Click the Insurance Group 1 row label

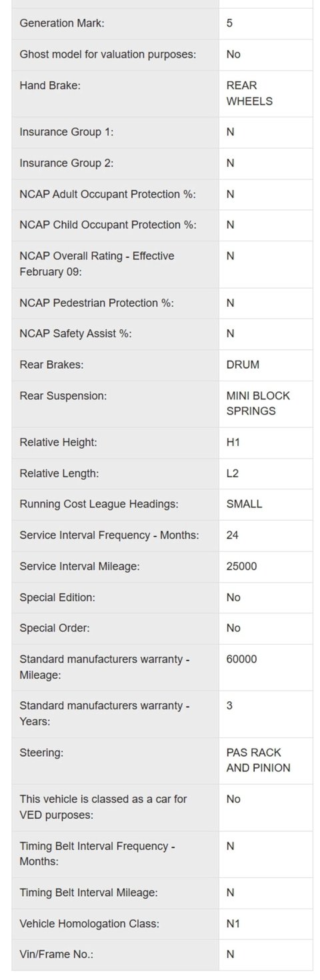click(67, 132)
